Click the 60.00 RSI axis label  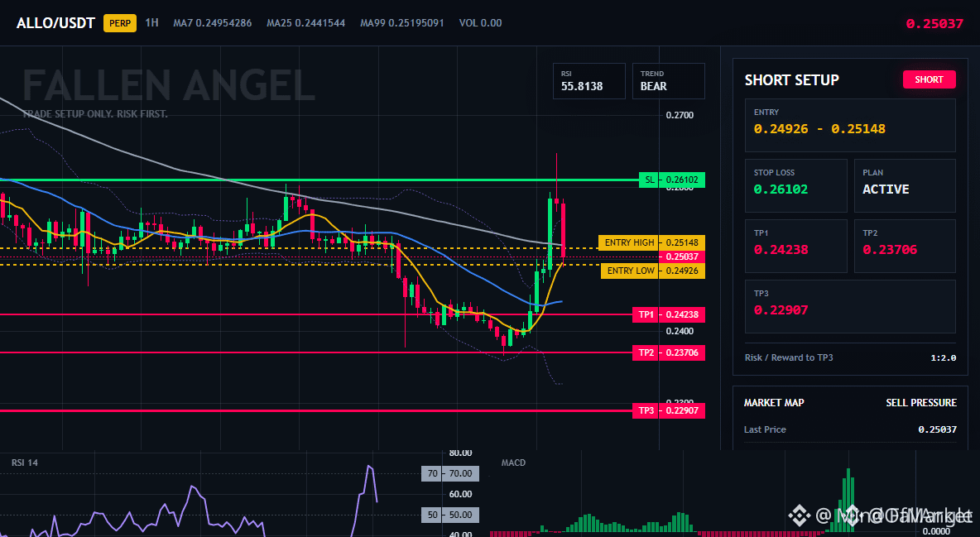[461, 494]
